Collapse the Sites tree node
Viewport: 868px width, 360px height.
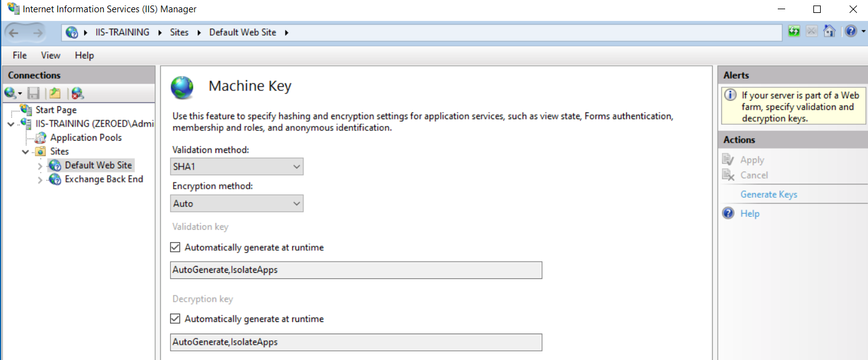pos(26,152)
